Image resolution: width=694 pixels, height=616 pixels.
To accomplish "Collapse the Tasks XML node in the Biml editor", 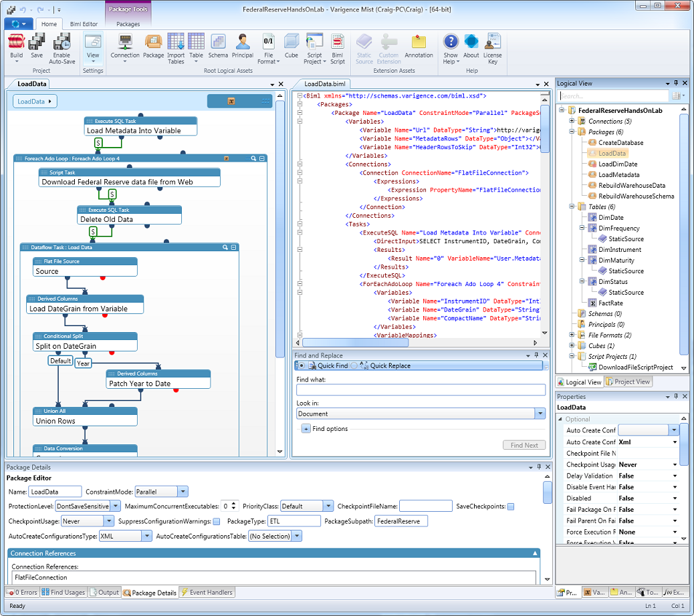I will 300,224.
